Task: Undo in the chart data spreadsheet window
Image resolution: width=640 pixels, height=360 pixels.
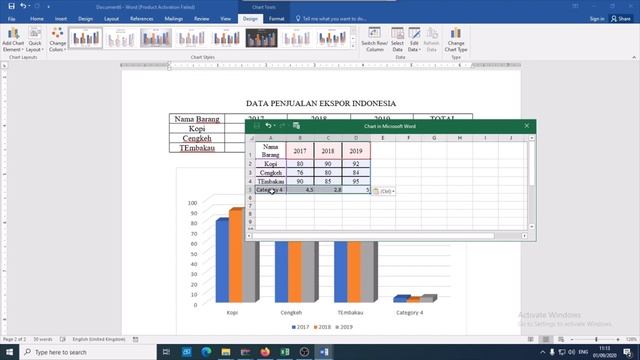Action: (x=268, y=126)
